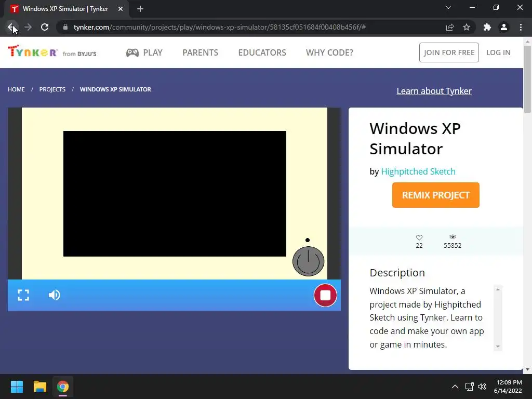Bookmark this page with the star icon
532x399 pixels.
click(x=467, y=27)
